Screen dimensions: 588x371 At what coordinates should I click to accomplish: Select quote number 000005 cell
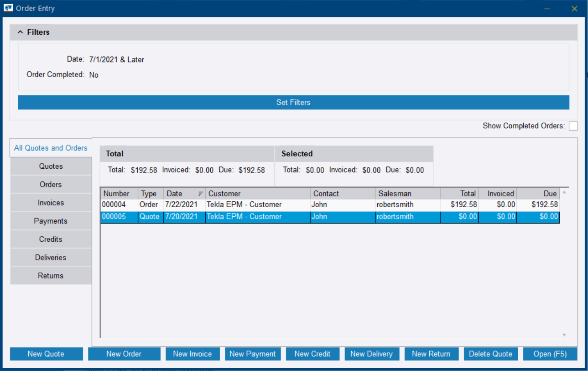[x=119, y=217]
